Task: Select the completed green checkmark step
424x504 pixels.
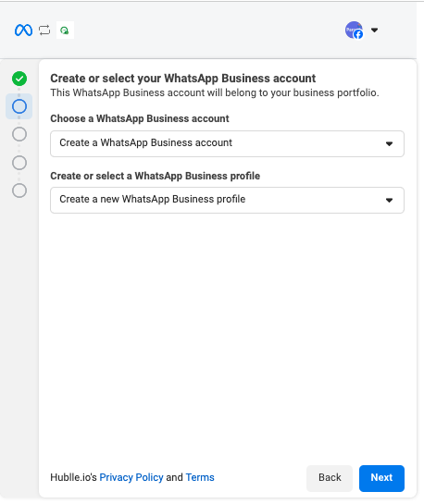Action: click(19, 79)
